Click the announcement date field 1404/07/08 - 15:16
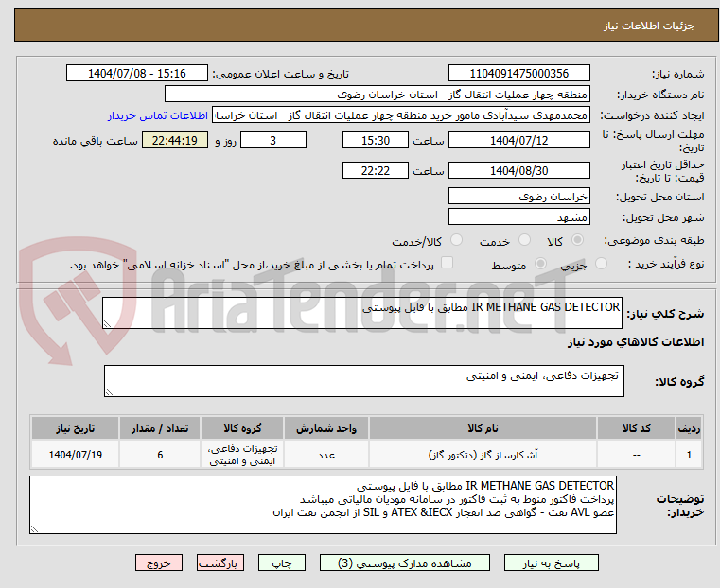The width and height of the screenshot is (720, 588). [x=137, y=74]
